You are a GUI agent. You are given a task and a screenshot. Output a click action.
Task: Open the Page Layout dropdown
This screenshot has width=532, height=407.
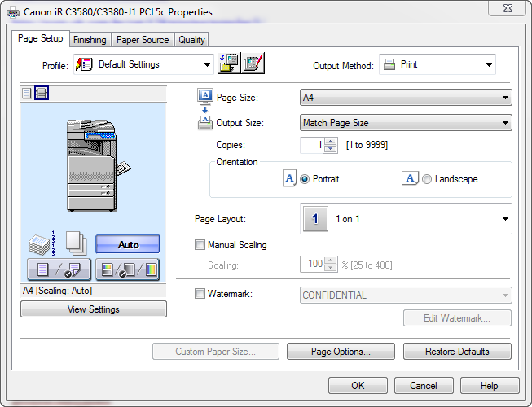(406, 219)
